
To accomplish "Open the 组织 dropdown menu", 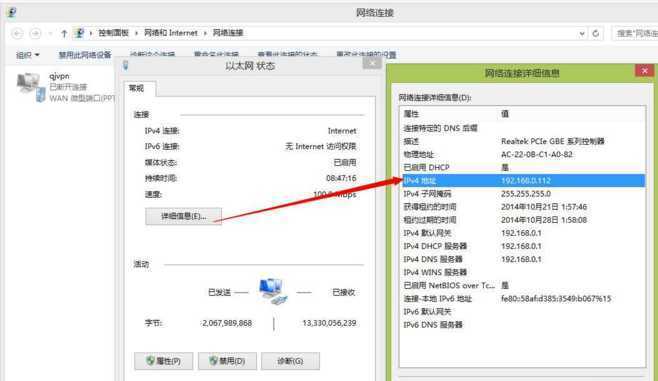I will [28, 55].
